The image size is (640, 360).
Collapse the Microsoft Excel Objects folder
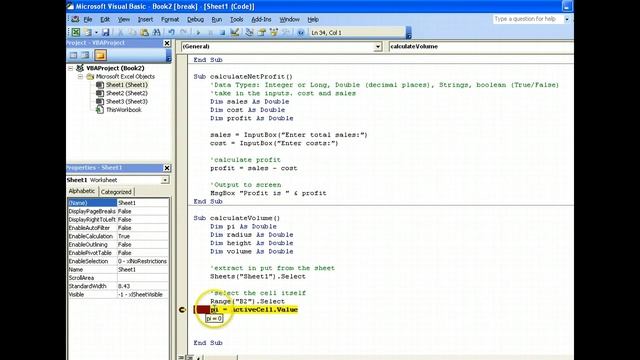point(80,76)
